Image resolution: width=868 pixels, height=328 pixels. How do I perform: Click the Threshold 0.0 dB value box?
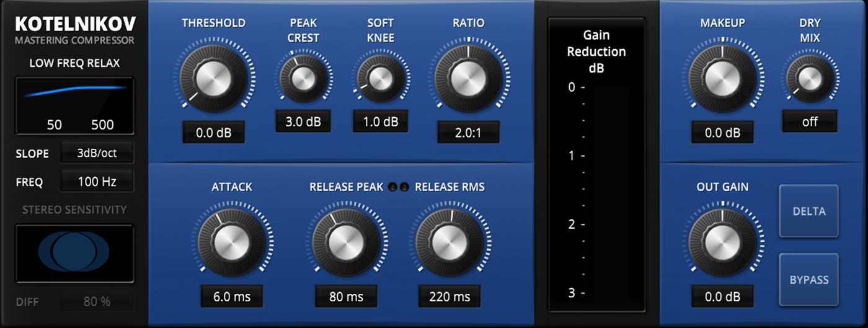pos(213,133)
